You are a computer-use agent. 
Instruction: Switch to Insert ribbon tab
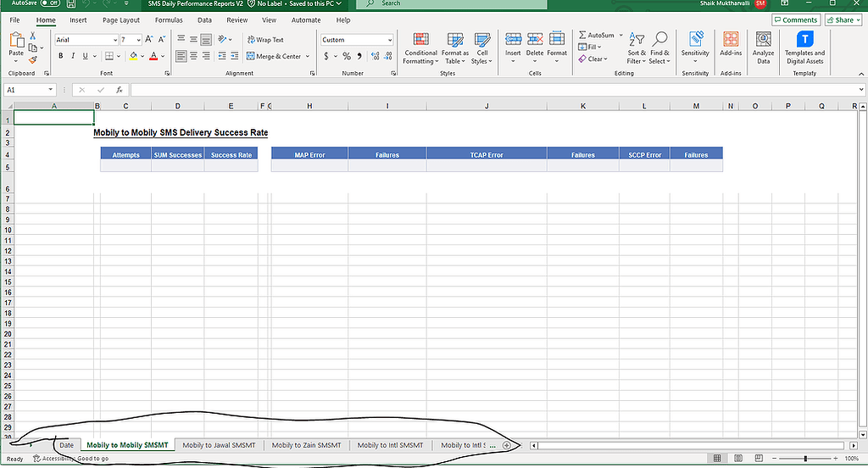coord(78,20)
